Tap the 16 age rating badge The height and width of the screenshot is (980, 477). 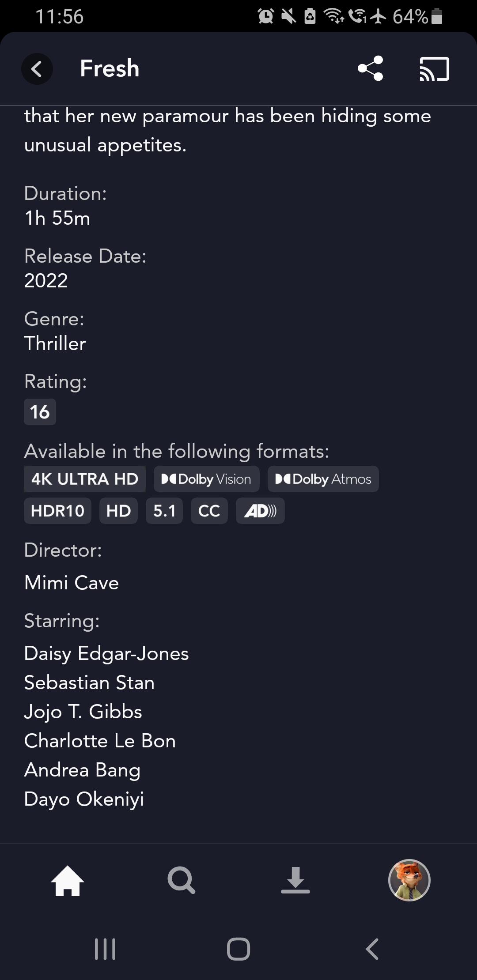coord(40,412)
